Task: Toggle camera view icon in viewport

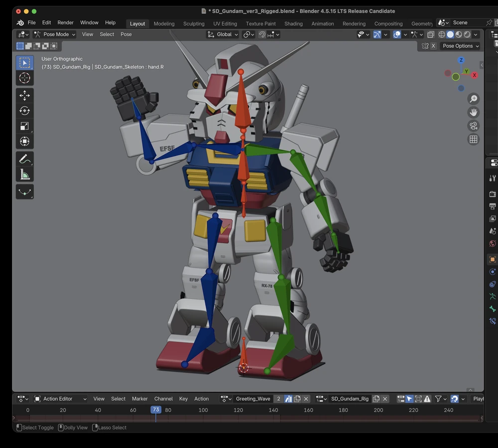Action: pyautogui.click(x=473, y=126)
